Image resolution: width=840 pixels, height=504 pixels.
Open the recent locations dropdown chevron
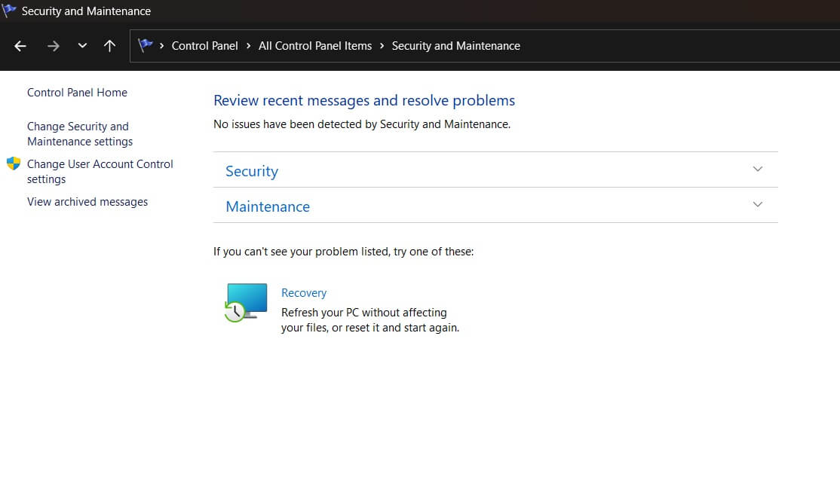(x=81, y=46)
